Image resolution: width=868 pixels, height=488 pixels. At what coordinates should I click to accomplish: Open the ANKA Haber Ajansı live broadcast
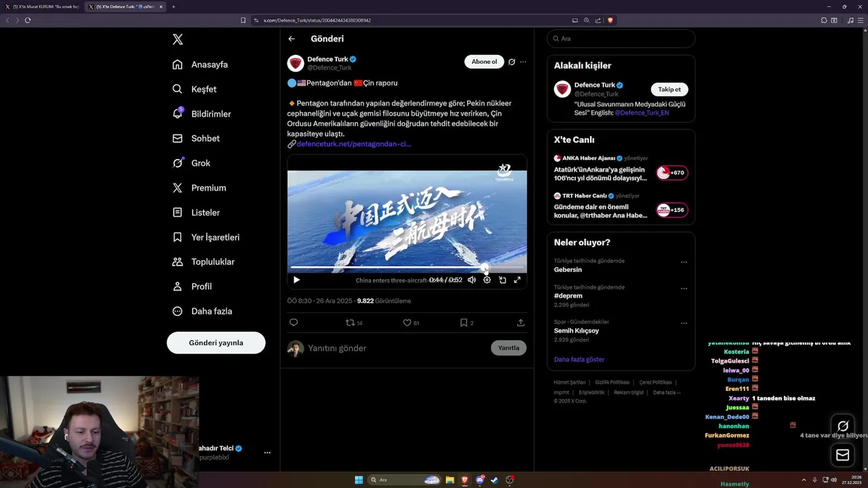pos(621,168)
